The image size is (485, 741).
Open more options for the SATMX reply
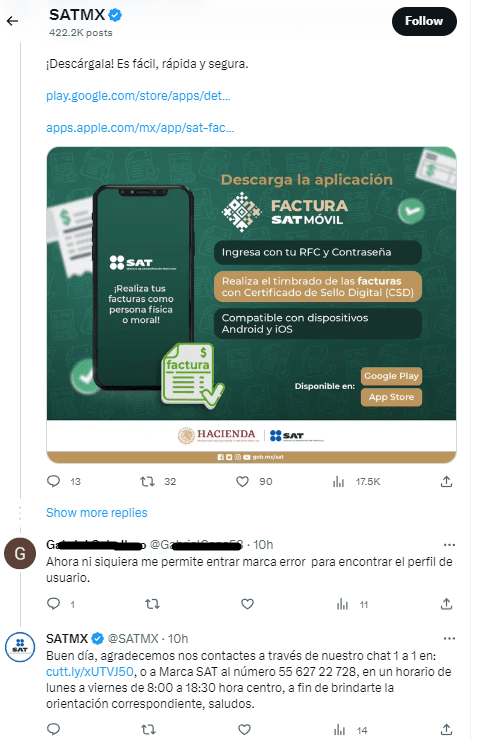[x=449, y=638]
